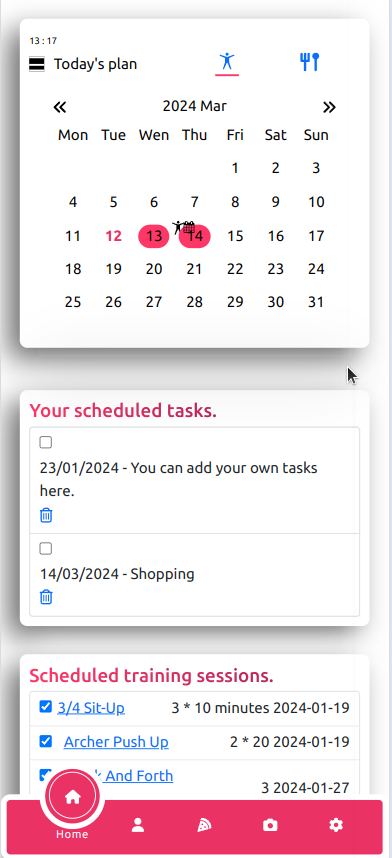This screenshot has width=392, height=858.
Task: Tick the Shopping task checkbox
Action: click(46, 548)
